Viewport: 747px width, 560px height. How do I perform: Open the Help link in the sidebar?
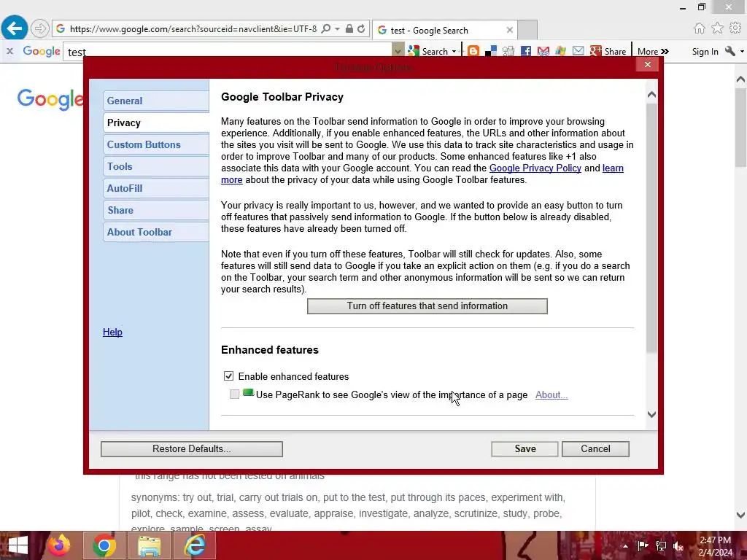[112, 332]
